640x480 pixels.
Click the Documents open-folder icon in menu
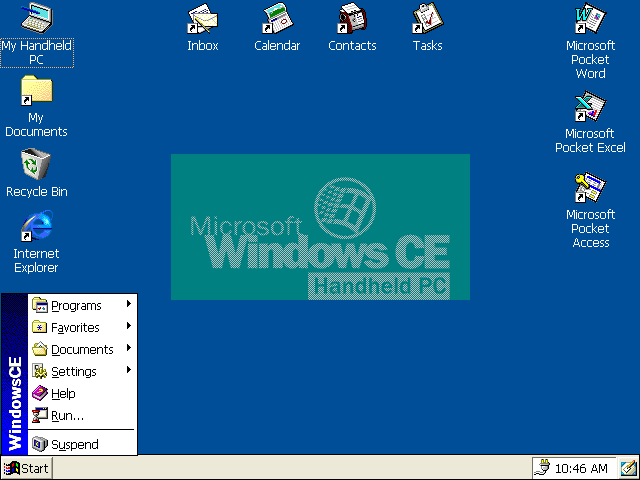pyautogui.click(x=40, y=349)
